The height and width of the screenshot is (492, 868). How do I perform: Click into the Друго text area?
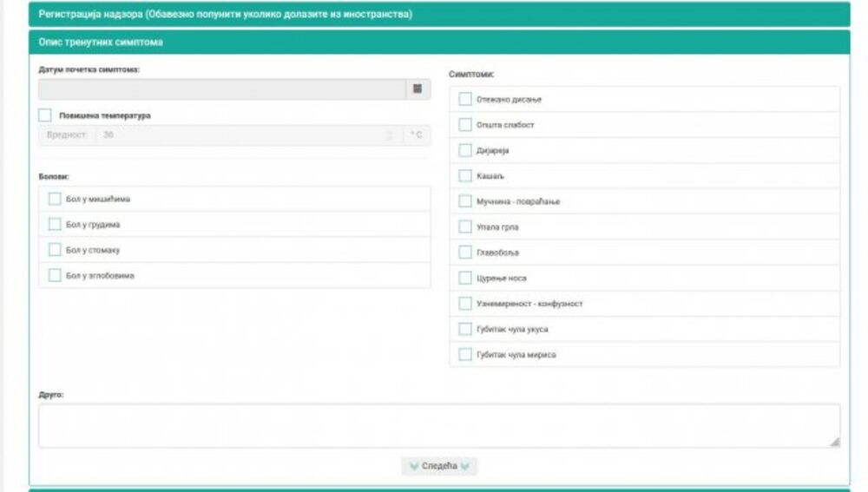click(438, 425)
